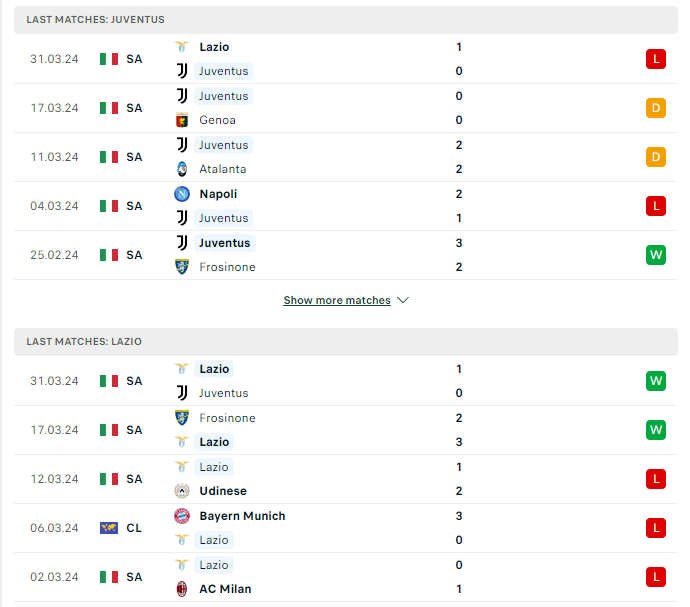Click the Atalanta club crest icon
Screen dimensions: 690x607
[182, 169]
